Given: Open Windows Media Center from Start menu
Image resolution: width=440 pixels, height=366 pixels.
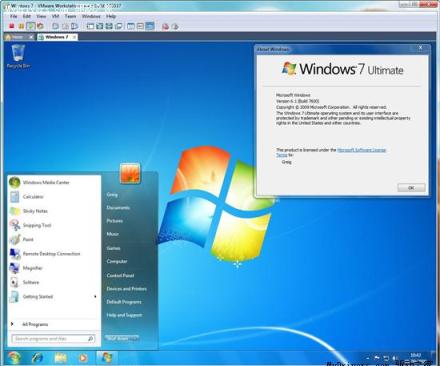Looking at the screenshot, I should (54, 182).
